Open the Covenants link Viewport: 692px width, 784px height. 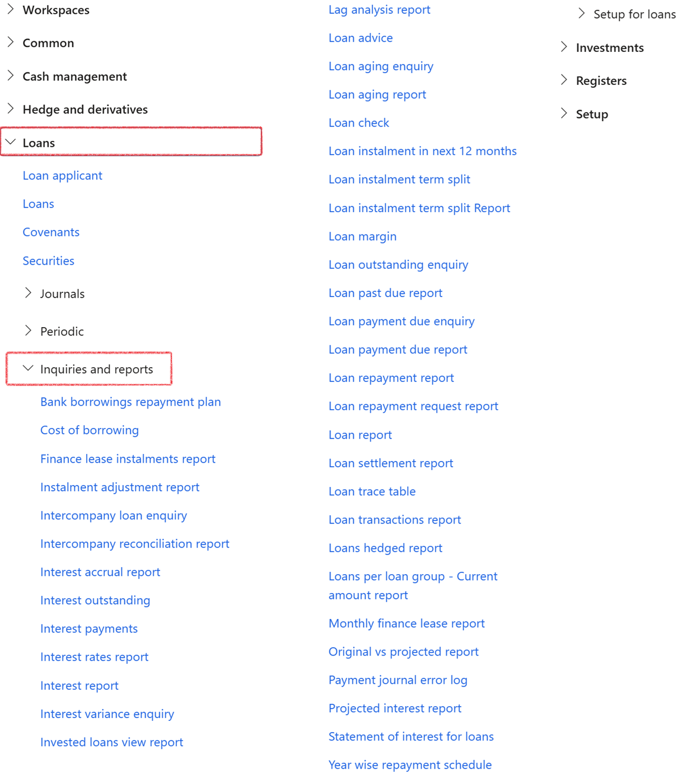coord(51,232)
